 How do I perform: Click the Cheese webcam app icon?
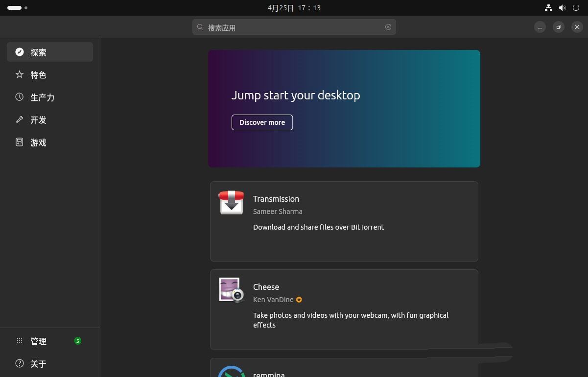[231, 290]
